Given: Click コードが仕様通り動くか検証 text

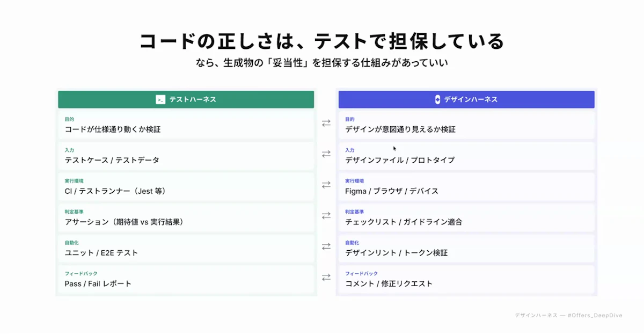Looking at the screenshot, I should click(x=113, y=129).
